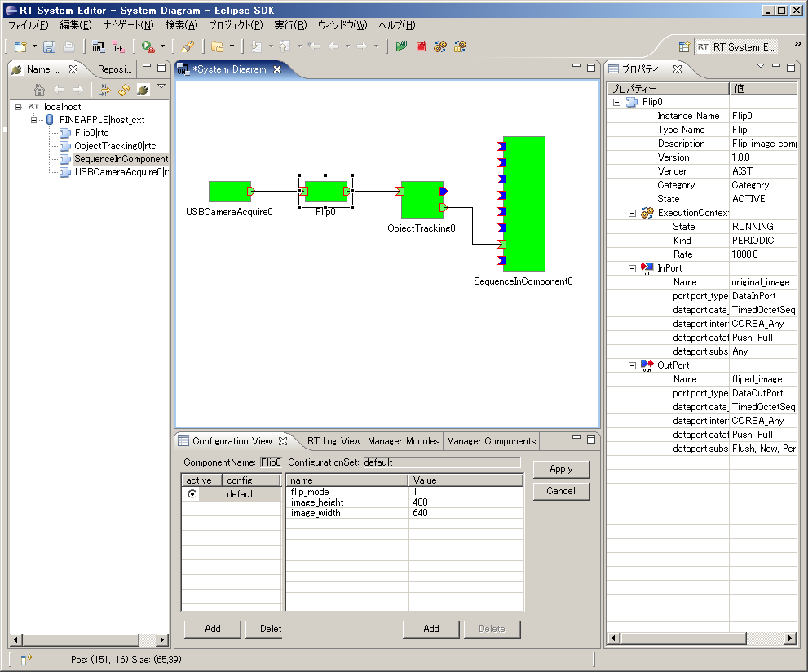Viewport: 808px width, 672px height.
Task: Select the ObjectTracking0 component block in diagram
Action: pos(422,201)
